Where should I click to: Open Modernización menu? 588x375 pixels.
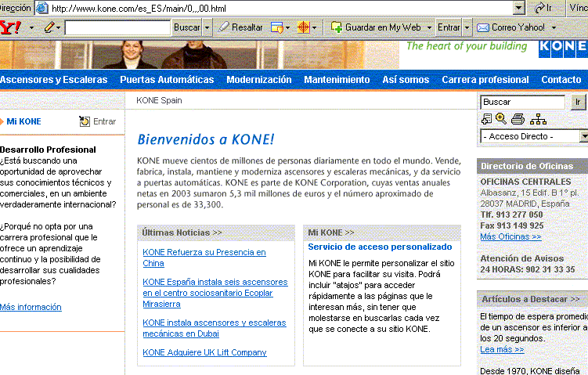[x=258, y=80]
